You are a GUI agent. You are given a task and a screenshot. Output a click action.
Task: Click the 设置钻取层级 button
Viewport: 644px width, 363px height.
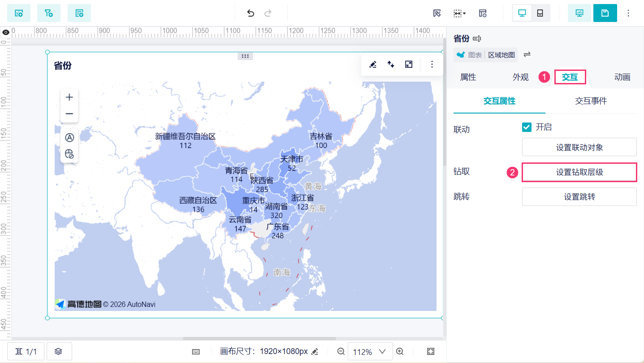coord(579,172)
